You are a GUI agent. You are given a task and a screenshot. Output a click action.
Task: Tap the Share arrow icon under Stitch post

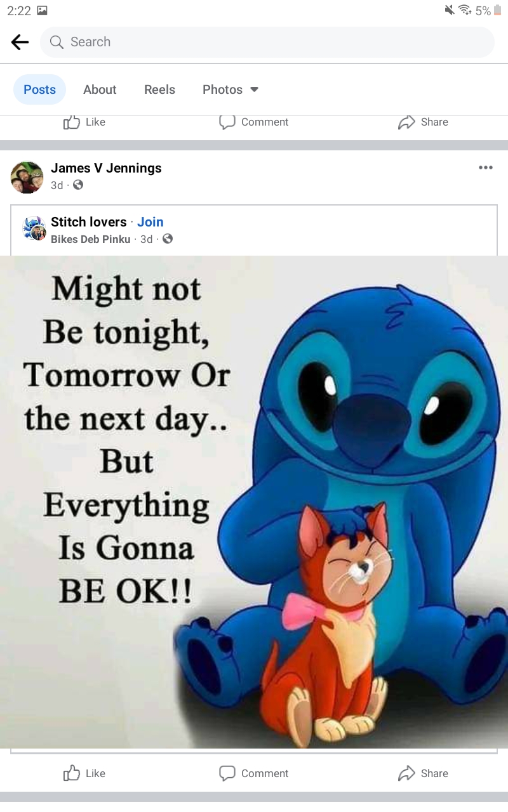click(x=406, y=773)
